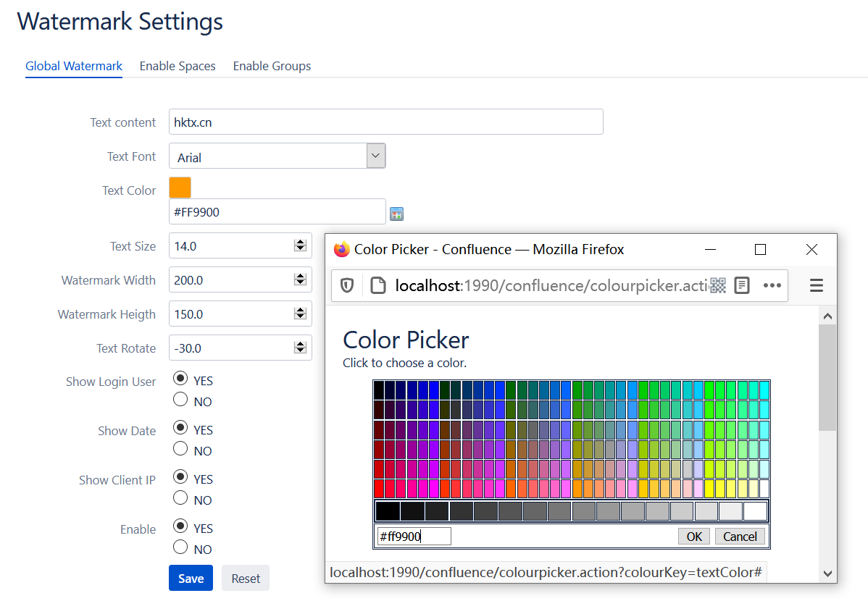This screenshot has height=601, width=868.
Task: Click the scroll up arrow in Color Picker window
Action: pos(827,316)
